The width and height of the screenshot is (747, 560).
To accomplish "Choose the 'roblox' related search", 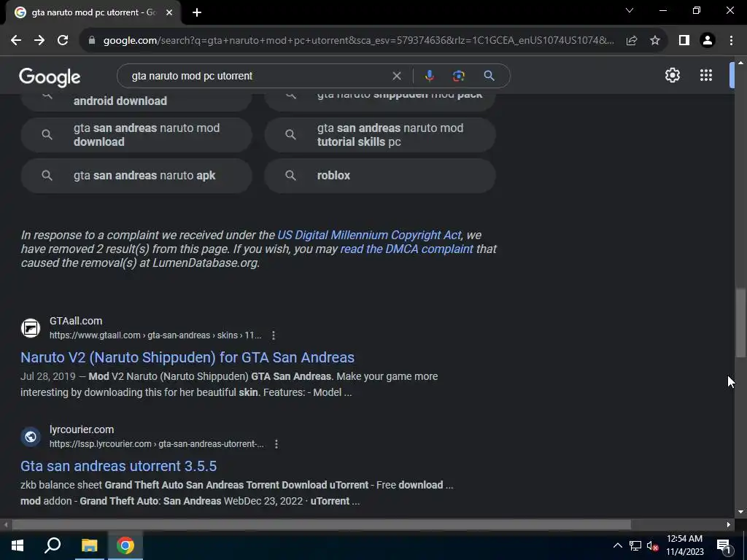I will pyautogui.click(x=380, y=175).
